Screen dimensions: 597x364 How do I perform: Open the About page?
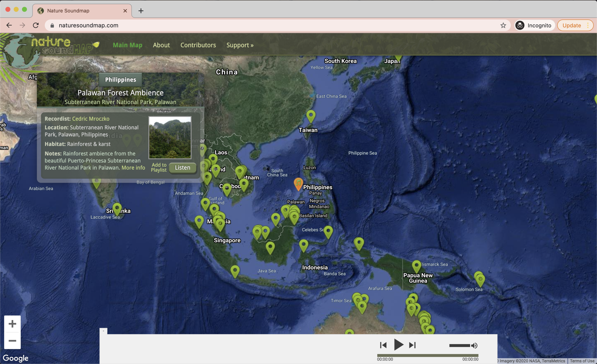[x=161, y=45]
